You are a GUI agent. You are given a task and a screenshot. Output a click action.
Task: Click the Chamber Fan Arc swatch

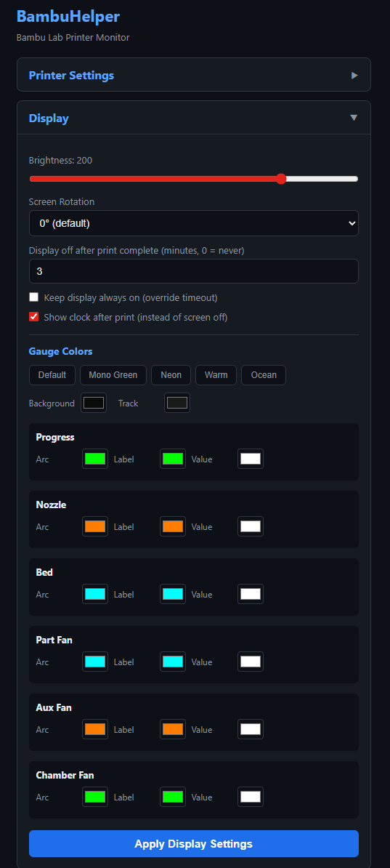pos(95,797)
